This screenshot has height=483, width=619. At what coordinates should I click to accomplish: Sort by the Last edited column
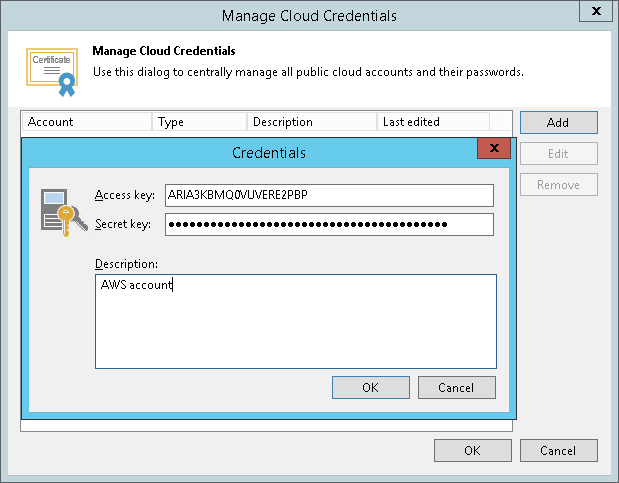(x=433, y=122)
